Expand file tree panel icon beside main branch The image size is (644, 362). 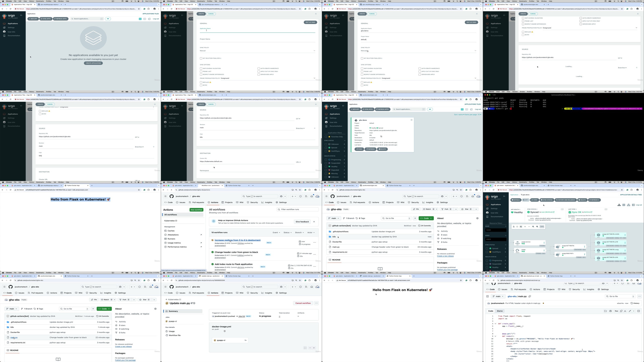coord(487,297)
